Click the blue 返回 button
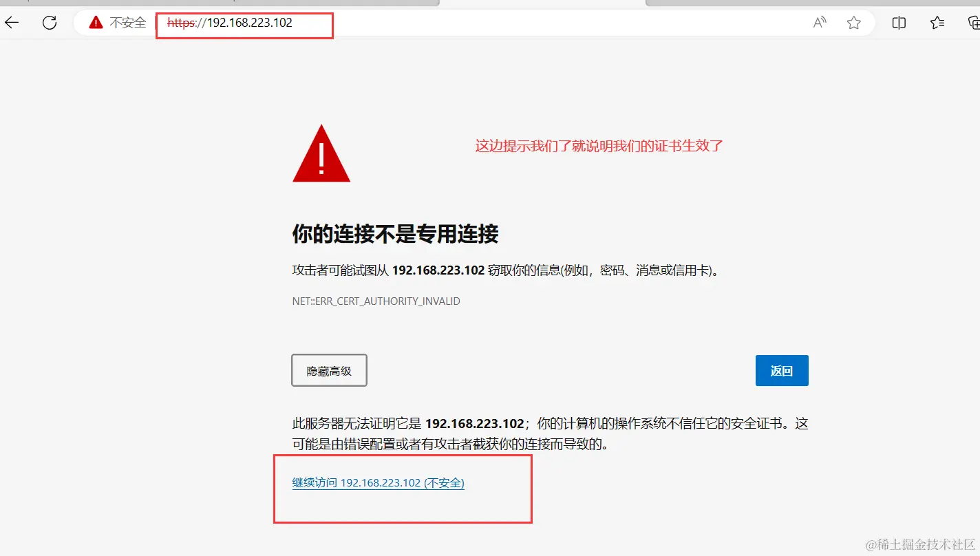The image size is (980, 556). (782, 370)
